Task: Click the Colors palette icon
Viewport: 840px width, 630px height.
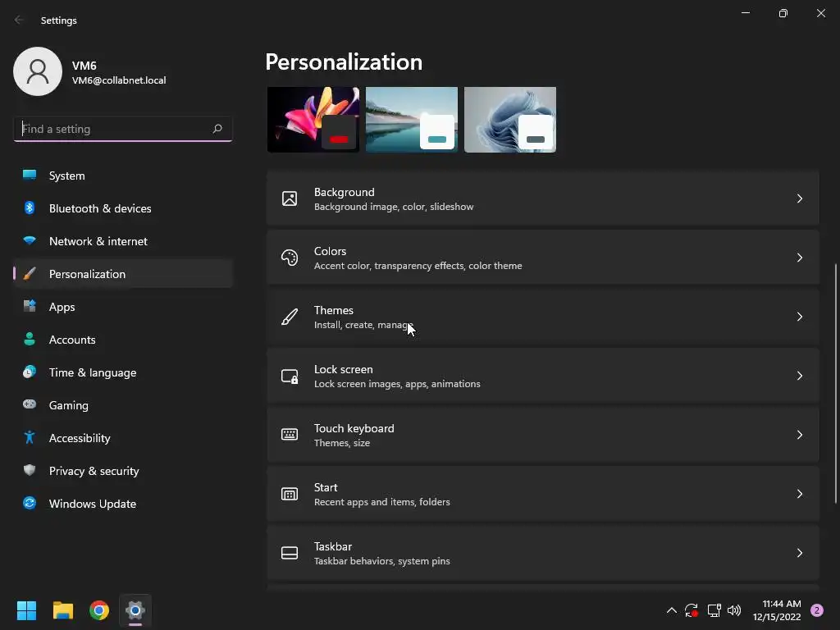Action: [x=290, y=258]
